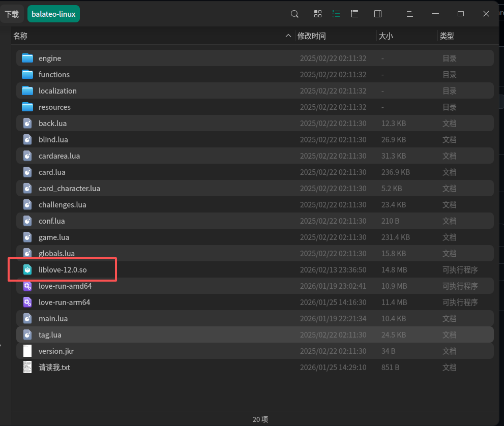This screenshot has height=426, width=504.
Task: Click the blind.lua file icon
Action: (27, 140)
